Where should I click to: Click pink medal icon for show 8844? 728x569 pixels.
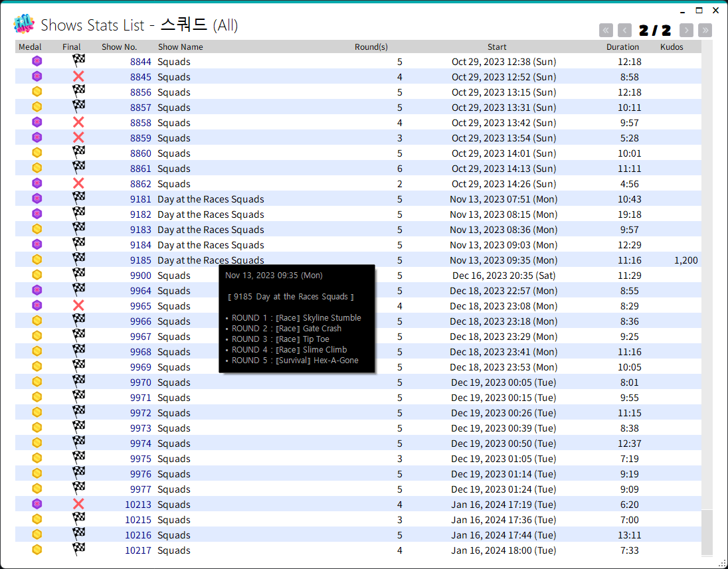pos(37,61)
